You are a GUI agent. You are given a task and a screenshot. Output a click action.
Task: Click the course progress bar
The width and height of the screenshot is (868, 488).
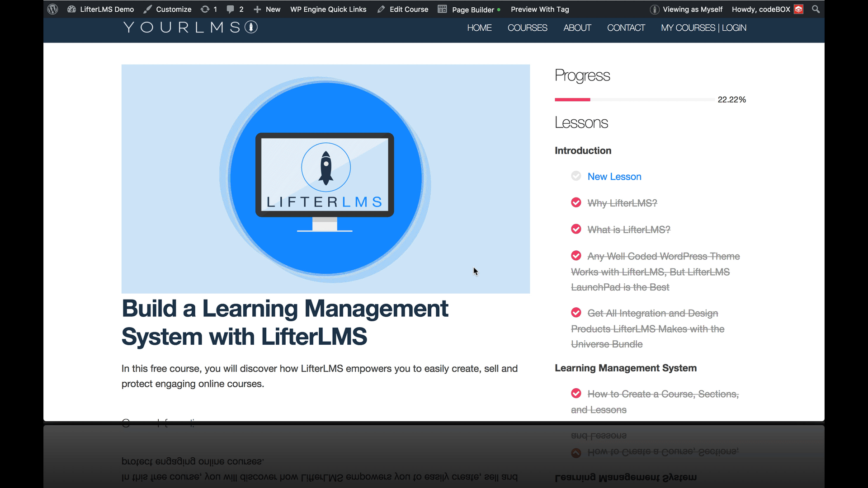[634, 99]
